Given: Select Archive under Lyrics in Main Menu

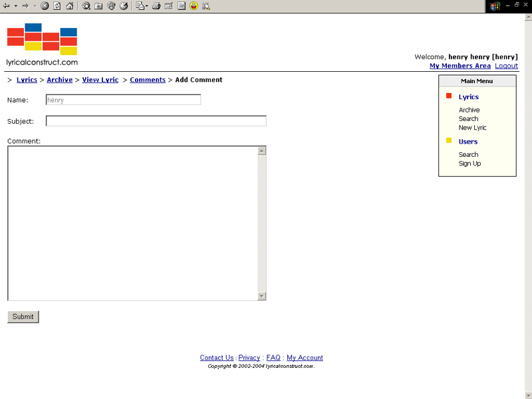Looking at the screenshot, I should point(469,110).
